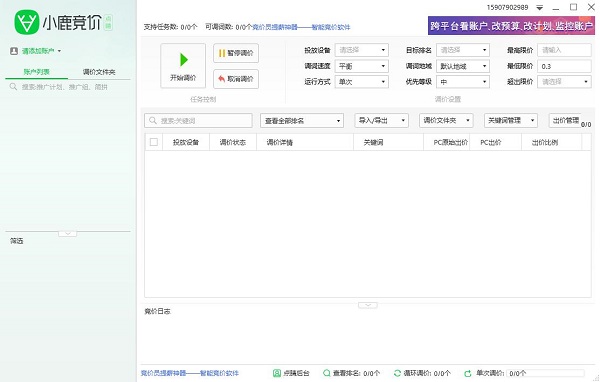Open the menu arrow next to 15907902989

tap(540, 7)
